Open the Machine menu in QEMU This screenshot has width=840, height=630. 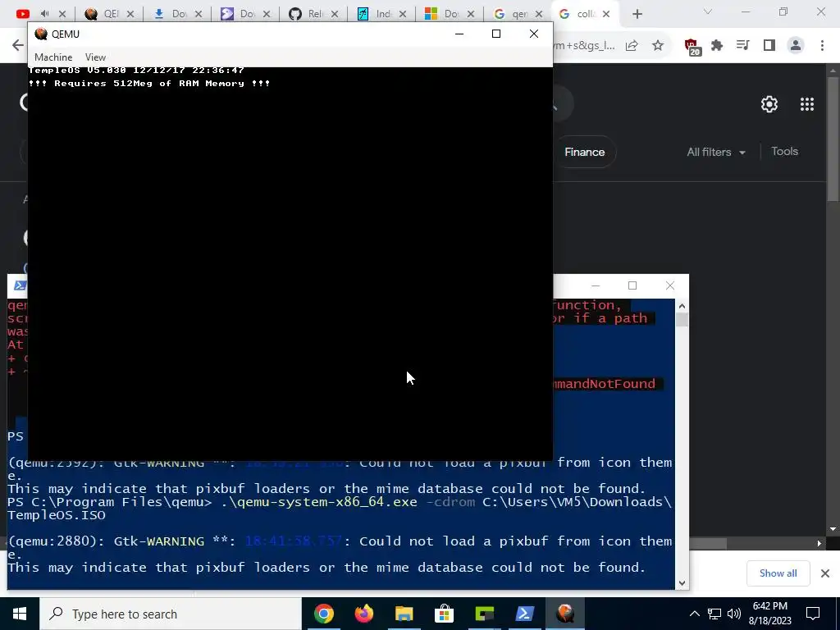click(53, 57)
